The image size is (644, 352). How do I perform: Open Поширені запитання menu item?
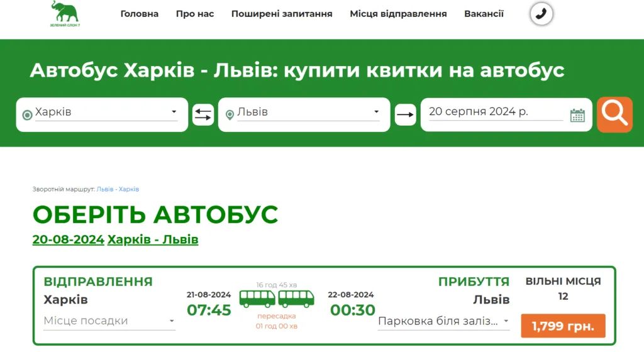pyautogui.click(x=282, y=14)
